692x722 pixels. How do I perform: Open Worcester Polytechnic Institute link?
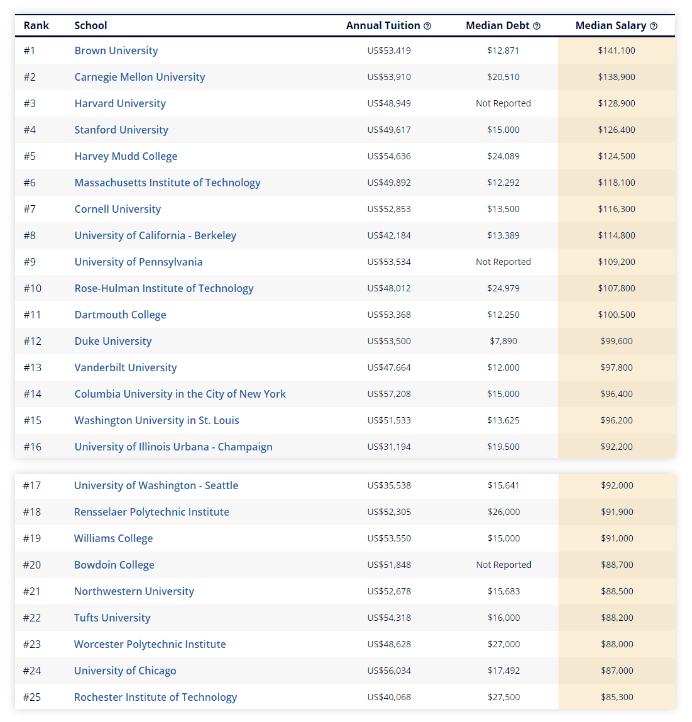tap(150, 644)
